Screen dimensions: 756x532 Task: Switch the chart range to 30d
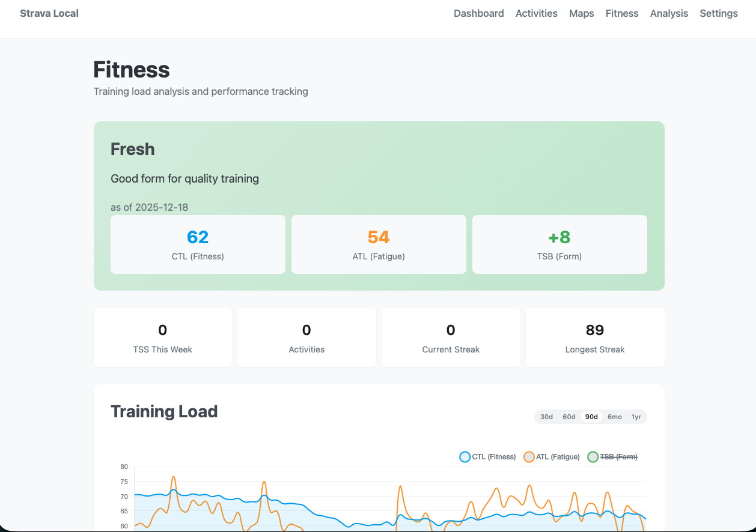[546, 416]
